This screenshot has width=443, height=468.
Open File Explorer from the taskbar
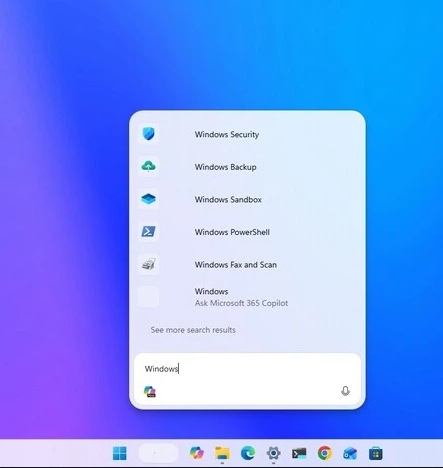(222, 453)
